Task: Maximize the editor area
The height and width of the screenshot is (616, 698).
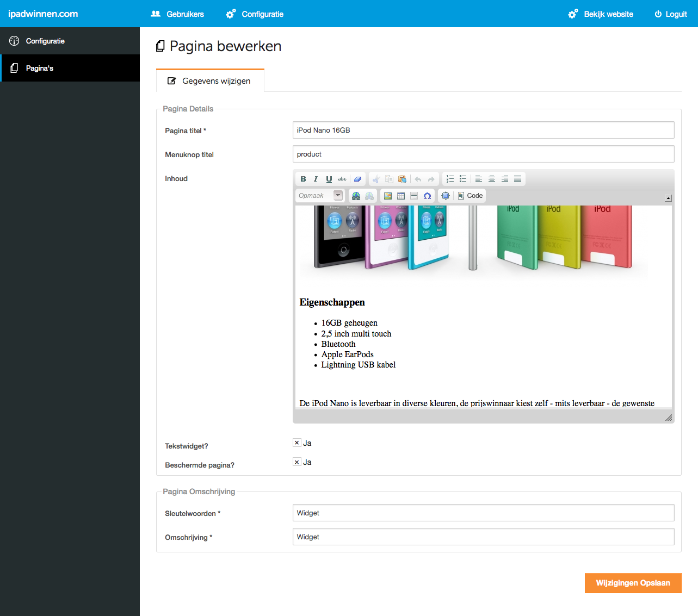Action: 446,196
